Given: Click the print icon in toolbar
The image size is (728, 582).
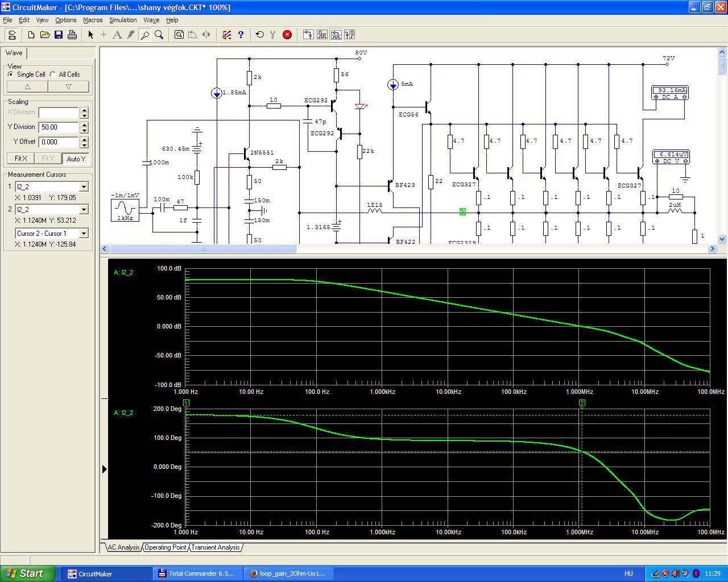Looking at the screenshot, I should (x=72, y=35).
